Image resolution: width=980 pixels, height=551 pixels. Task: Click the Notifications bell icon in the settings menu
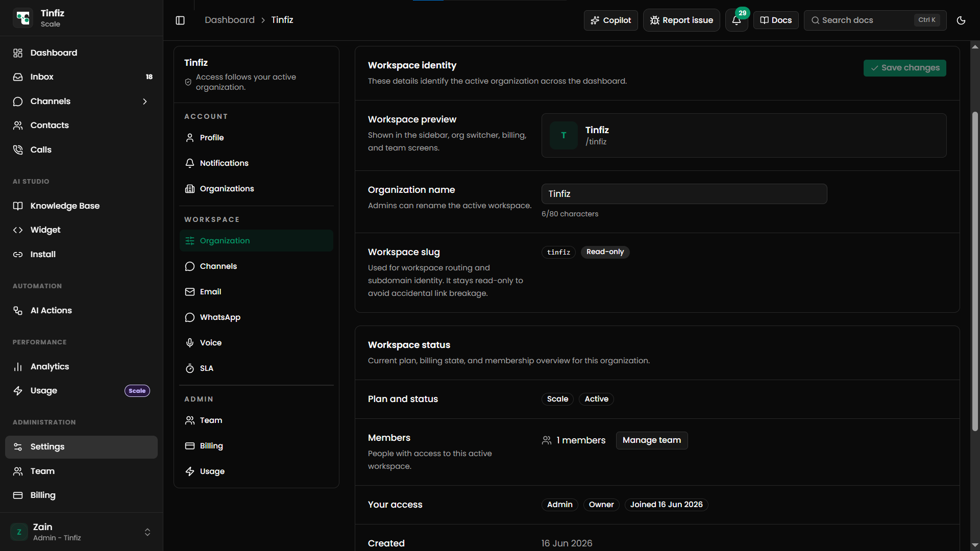click(x=190, y=163)
